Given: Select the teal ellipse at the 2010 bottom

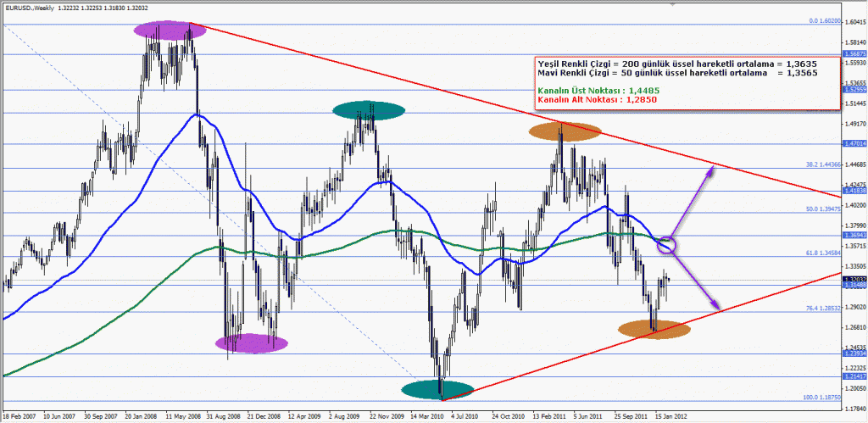Looking at the screenshot, I should coord(438,390).
